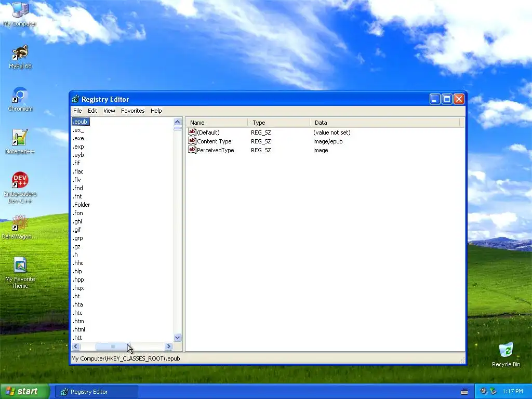Click the image/epub data cell
The width and height of the screenshot is (532, 399).
(328, 141)
